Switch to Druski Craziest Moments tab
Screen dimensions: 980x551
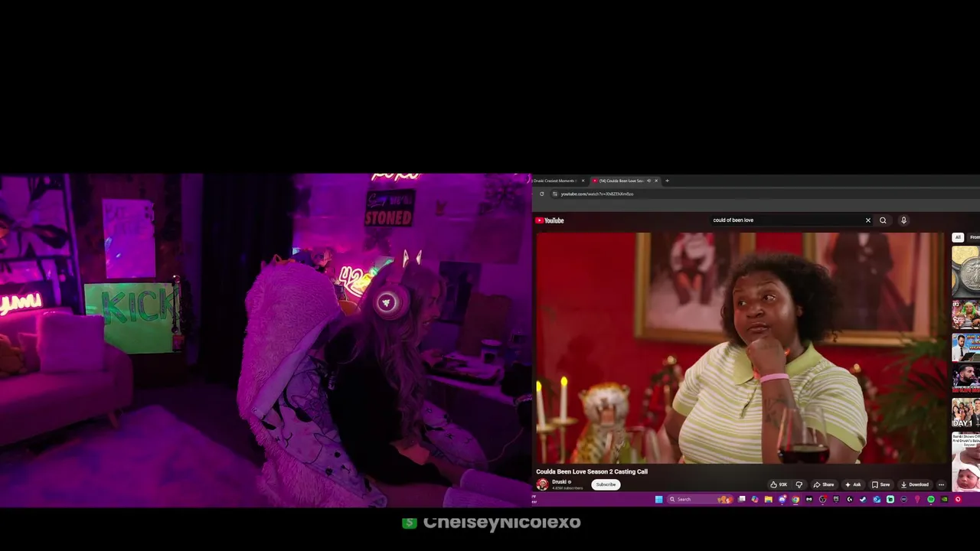point(555,181)
